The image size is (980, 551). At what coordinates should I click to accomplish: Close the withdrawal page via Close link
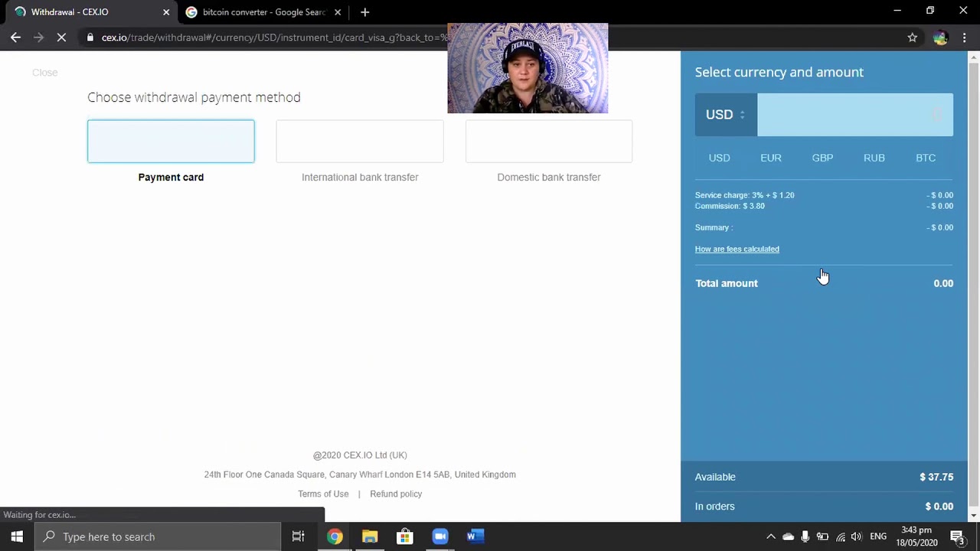44,73
